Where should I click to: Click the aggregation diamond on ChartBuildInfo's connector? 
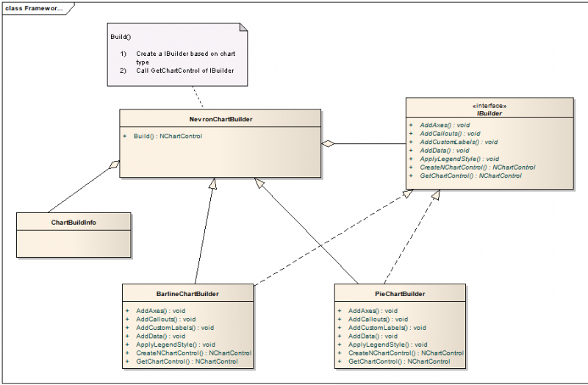click(113, 165)
